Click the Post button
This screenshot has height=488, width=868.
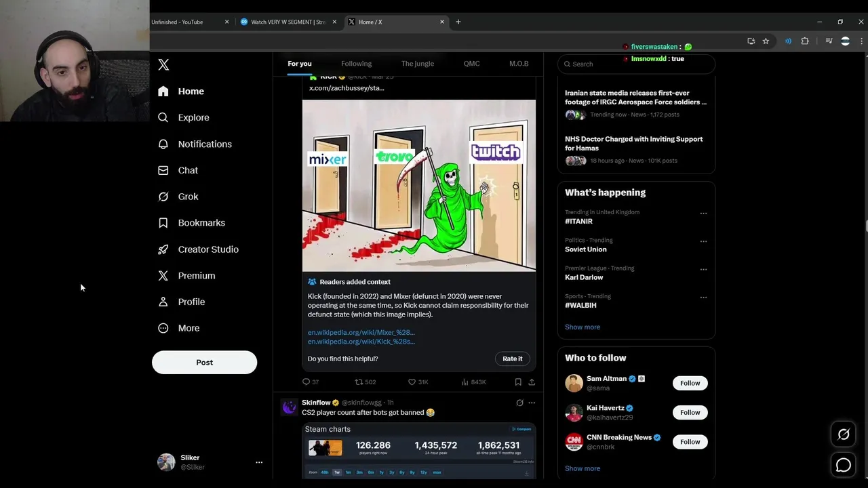tap(204, 363)
